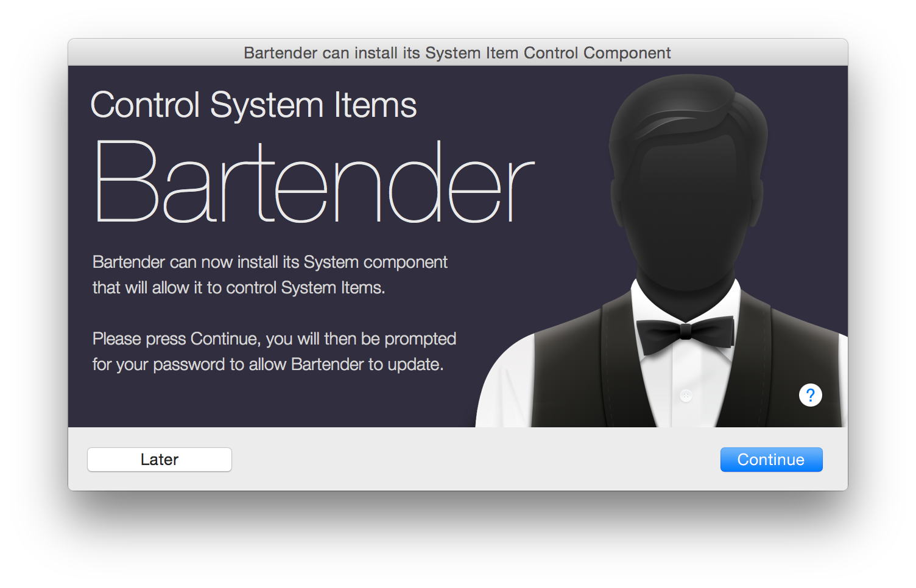Image resolution: width=916 pixels, height=588 pixels.
Task: Click the large 'Bartender' logo text
Action: click(x=315, y=181)
